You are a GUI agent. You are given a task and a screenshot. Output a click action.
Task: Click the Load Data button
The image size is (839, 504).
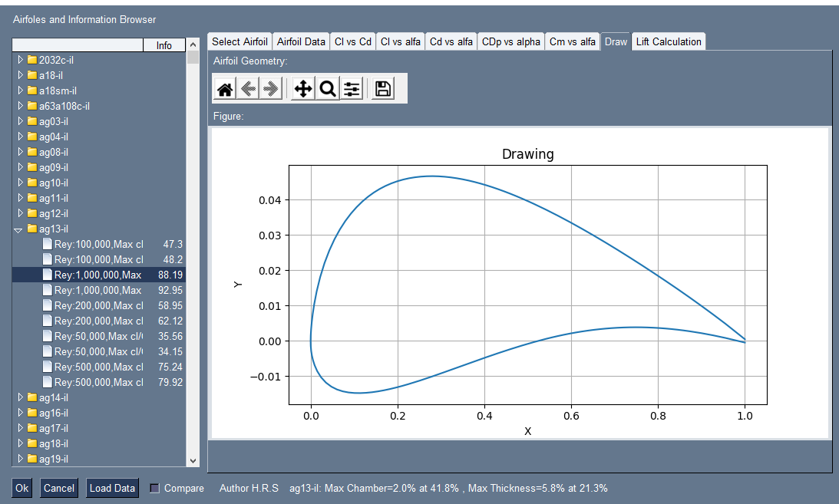point(112,488)
